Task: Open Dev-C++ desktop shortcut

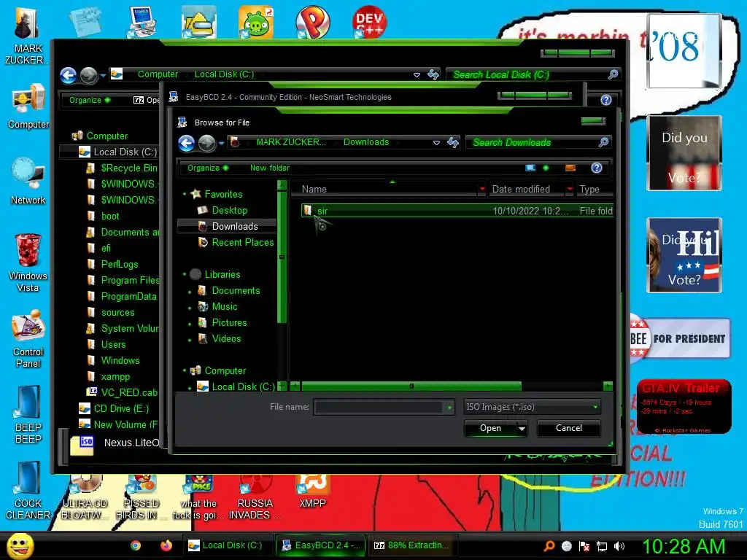Action: click(369, 21)
